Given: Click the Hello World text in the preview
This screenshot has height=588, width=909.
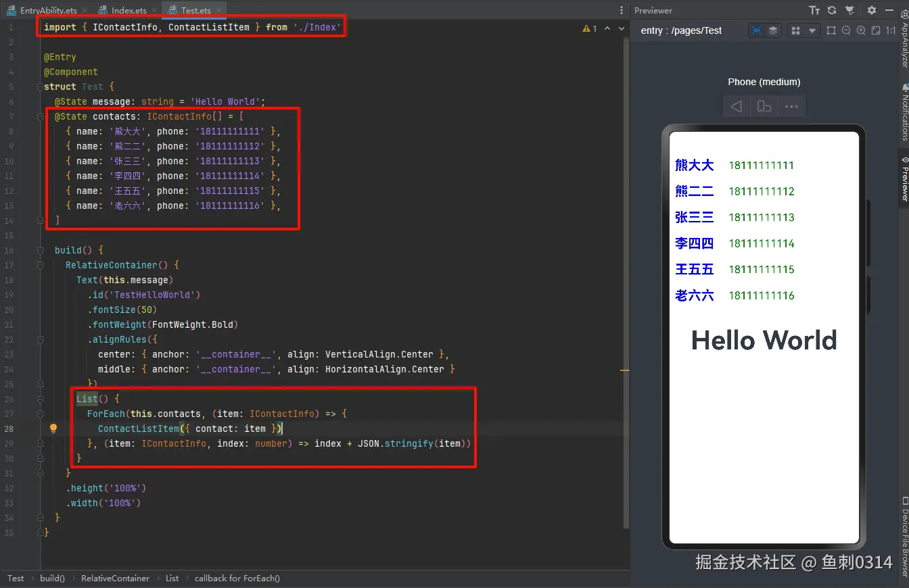Looking at the screenshot, I should coord(764,340).
